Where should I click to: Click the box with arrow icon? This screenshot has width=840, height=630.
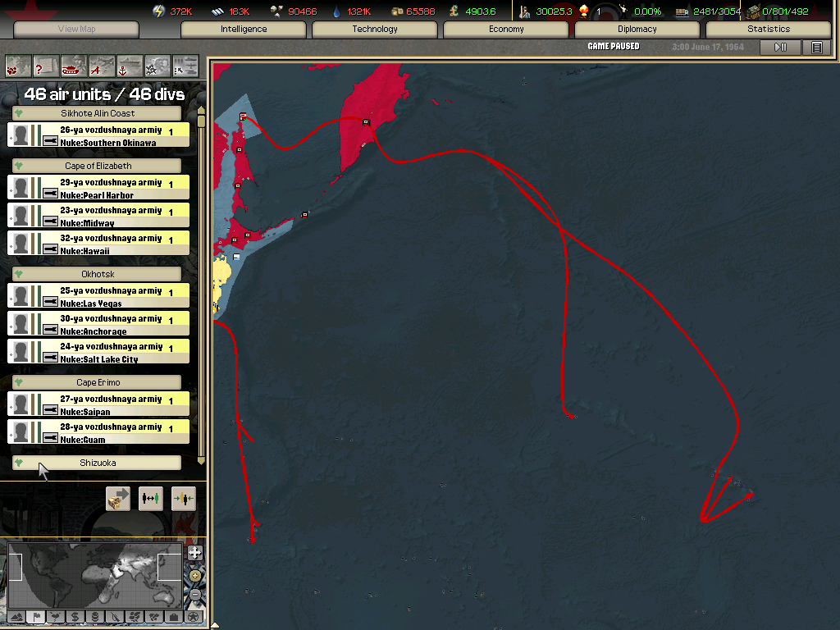click(x=118, y=498)
